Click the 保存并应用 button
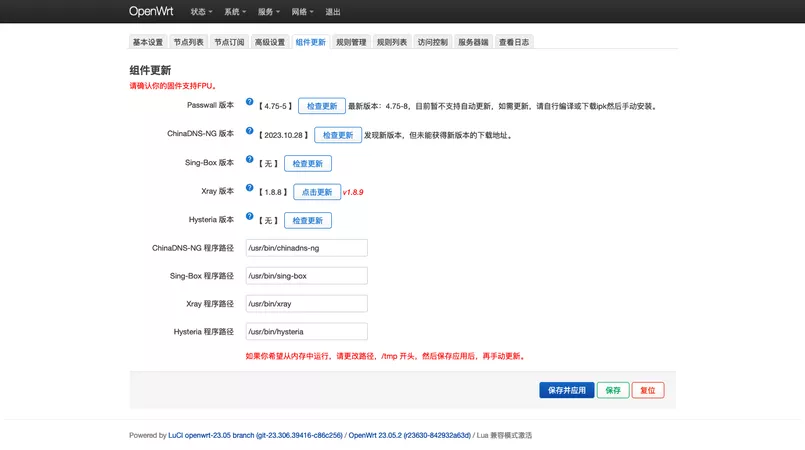The image size is (805, 450). [x=566, y=390]
